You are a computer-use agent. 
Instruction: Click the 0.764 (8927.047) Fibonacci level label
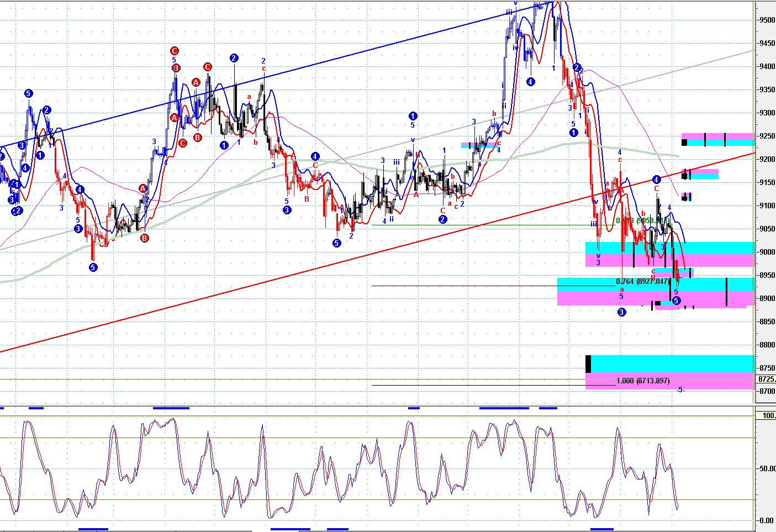click(x=643, y=281)
